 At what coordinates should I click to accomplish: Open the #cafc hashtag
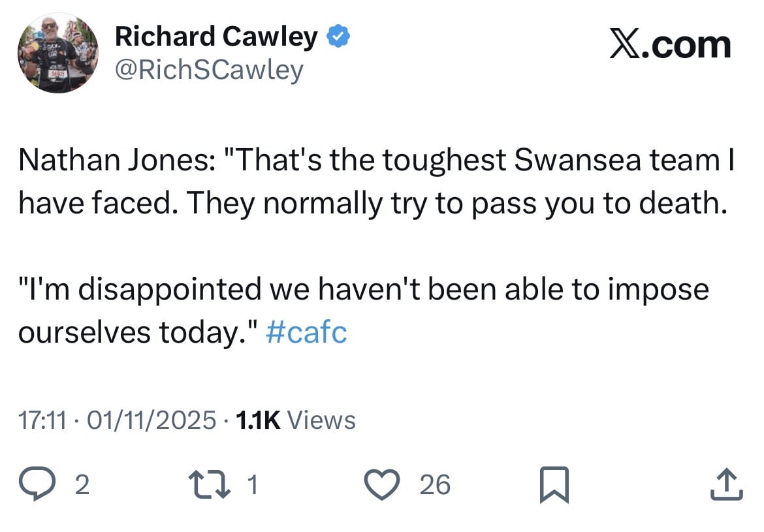[307, 332]
